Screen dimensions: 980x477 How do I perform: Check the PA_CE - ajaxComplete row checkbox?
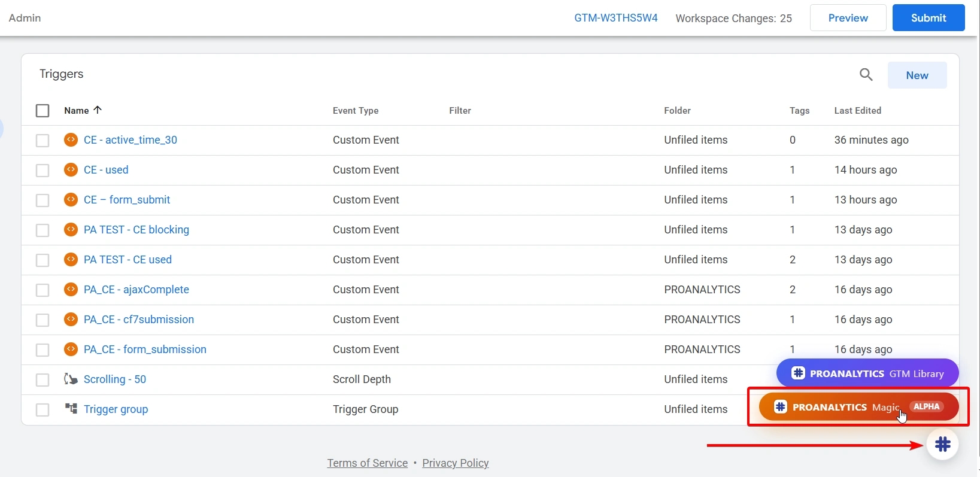coord(43,290)
